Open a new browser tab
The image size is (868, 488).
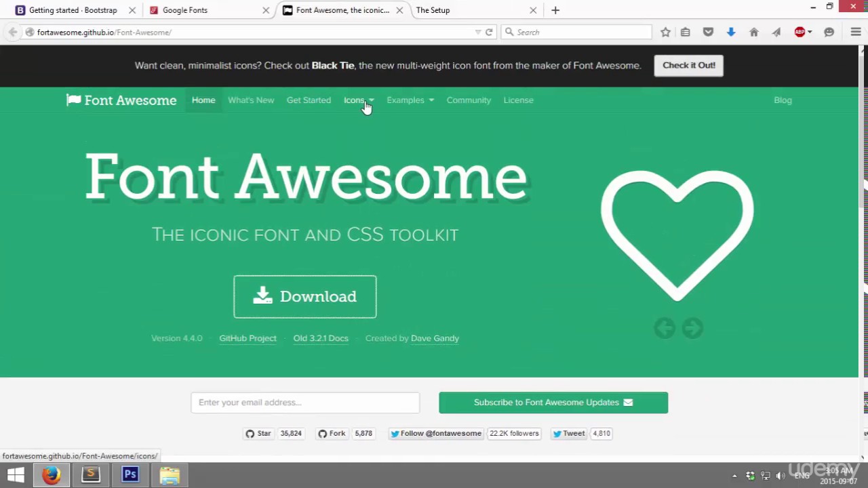555,10
